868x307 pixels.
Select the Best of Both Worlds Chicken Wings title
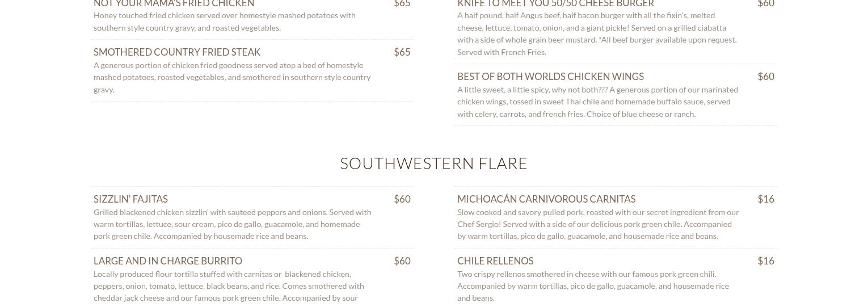tap(550, 77)
